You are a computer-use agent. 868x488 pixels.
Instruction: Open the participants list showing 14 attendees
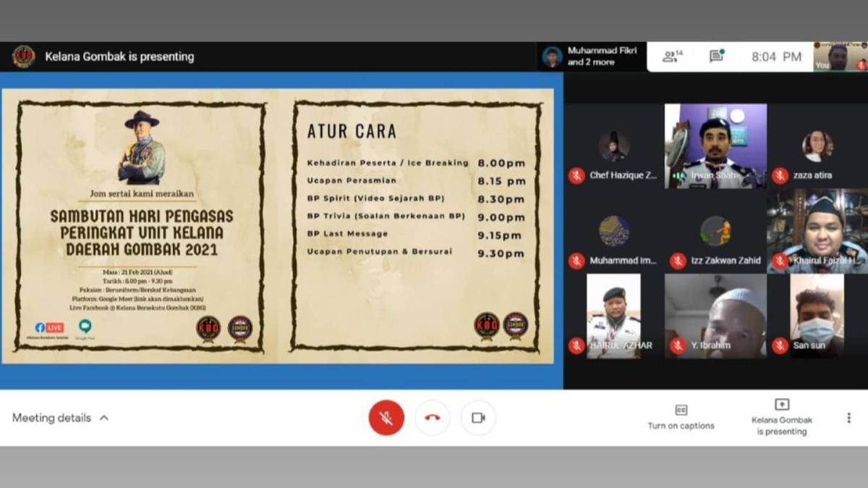coord(671,56)
